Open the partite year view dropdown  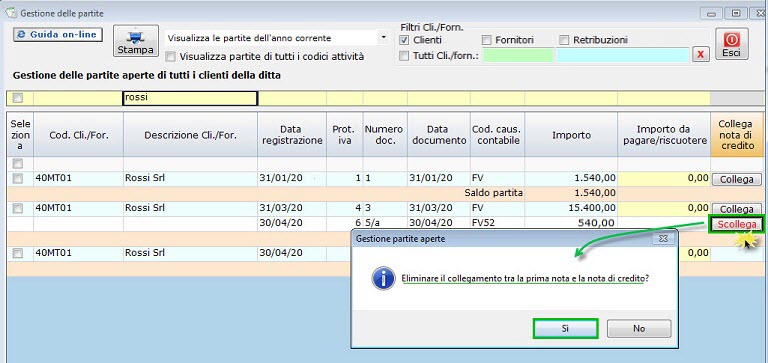pos(383,38)
